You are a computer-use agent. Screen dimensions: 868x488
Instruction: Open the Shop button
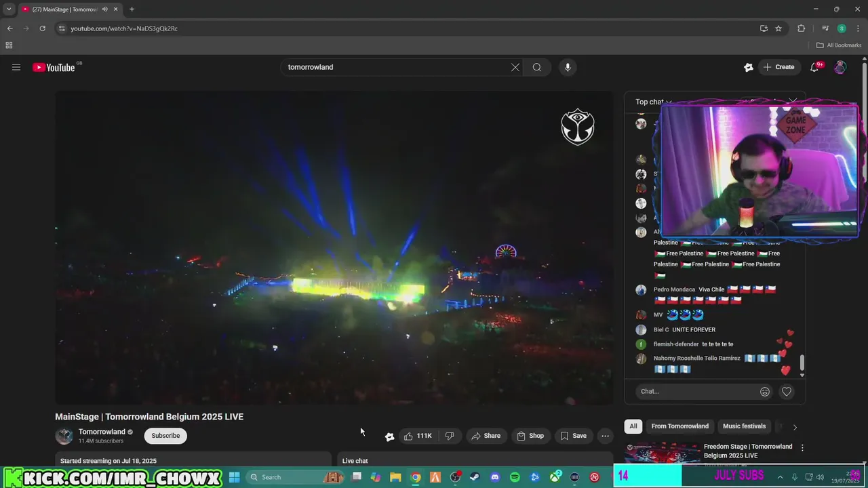530,436
